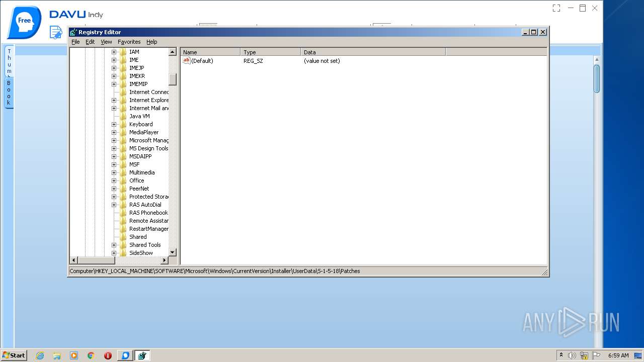This screenshot has width=644, height=362.
Task: Expand the IMEJP registry key
Action: (114, 68)
